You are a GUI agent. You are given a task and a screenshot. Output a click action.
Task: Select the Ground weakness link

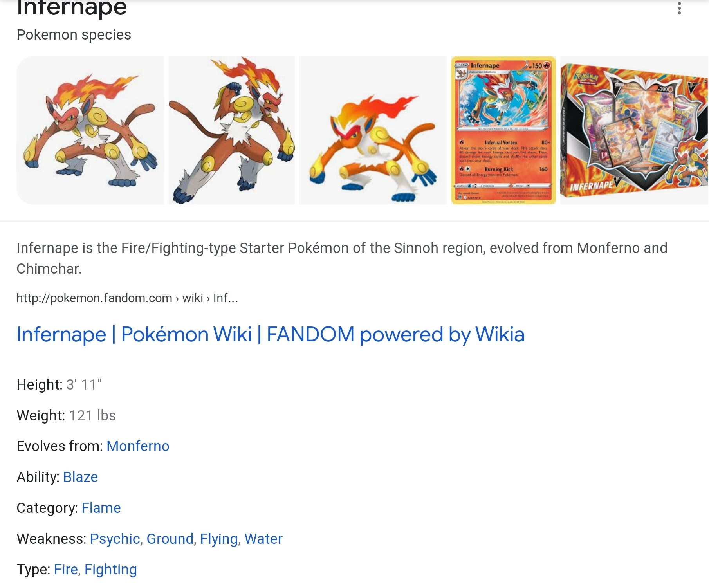[170, 539]
